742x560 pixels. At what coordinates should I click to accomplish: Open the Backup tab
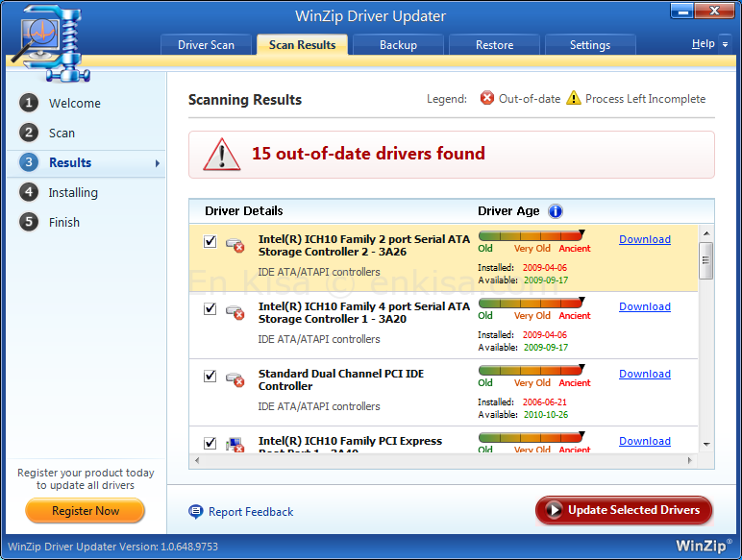398,45
